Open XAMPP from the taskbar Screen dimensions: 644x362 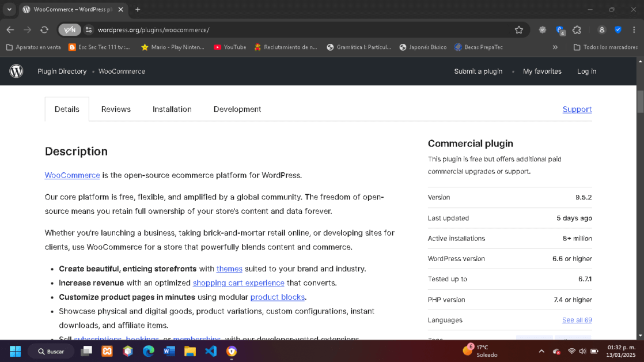point(107,351)
